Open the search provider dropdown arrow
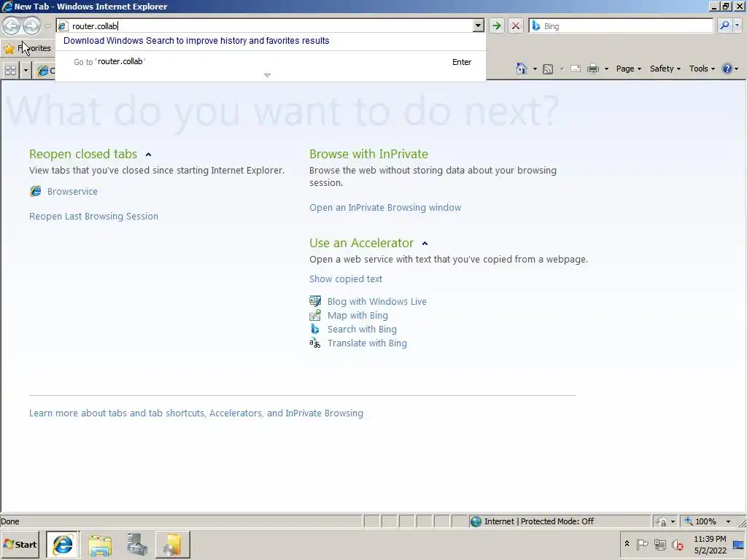The image size is (747, 560). 738,26
